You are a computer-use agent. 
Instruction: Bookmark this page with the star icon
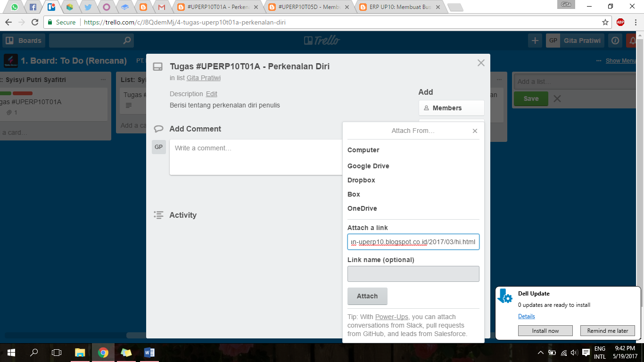pyautogui.click(x=605, y=22)
